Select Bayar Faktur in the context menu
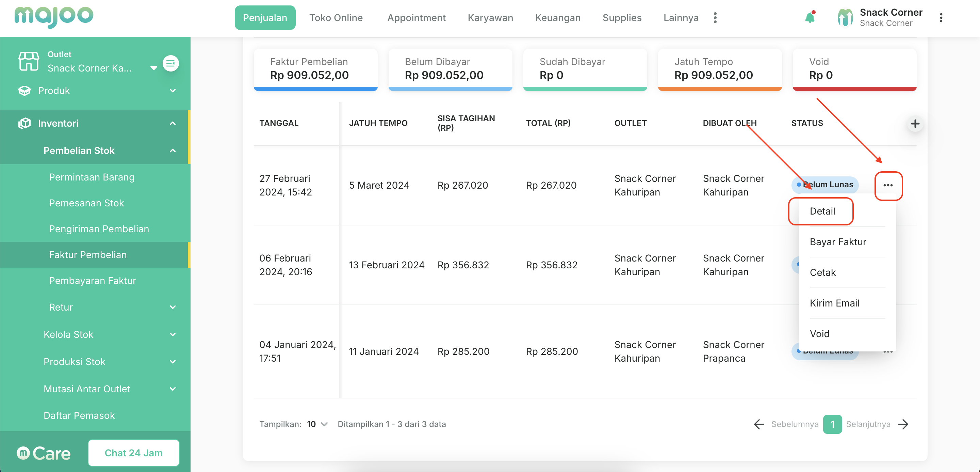 pos(838,242)
